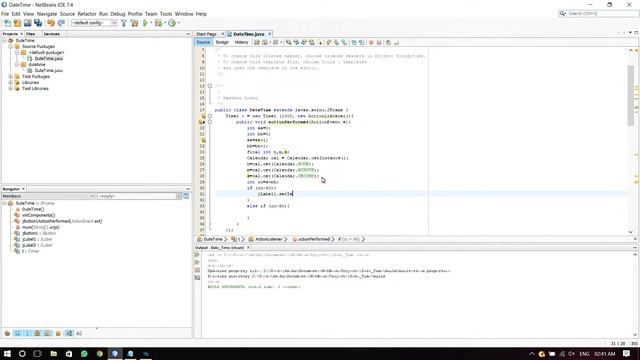Click the Stop icon in Output panel
Viewport: 640px width, 360px height.
coord(197,270)
